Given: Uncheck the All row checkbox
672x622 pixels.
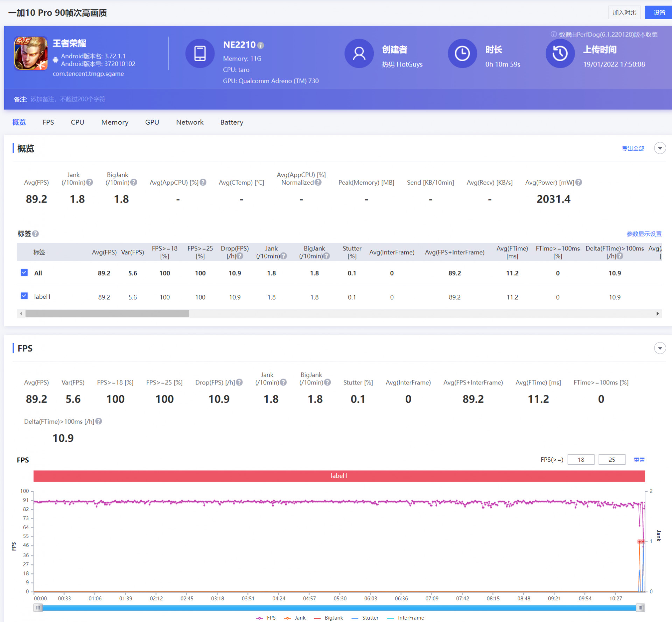Looking at the screenshot, I should 24,273.
